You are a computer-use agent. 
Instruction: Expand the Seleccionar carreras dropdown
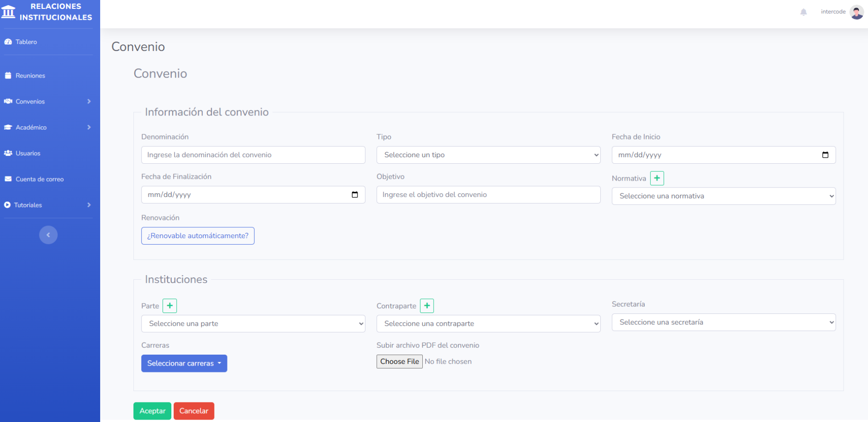[184, 364]
